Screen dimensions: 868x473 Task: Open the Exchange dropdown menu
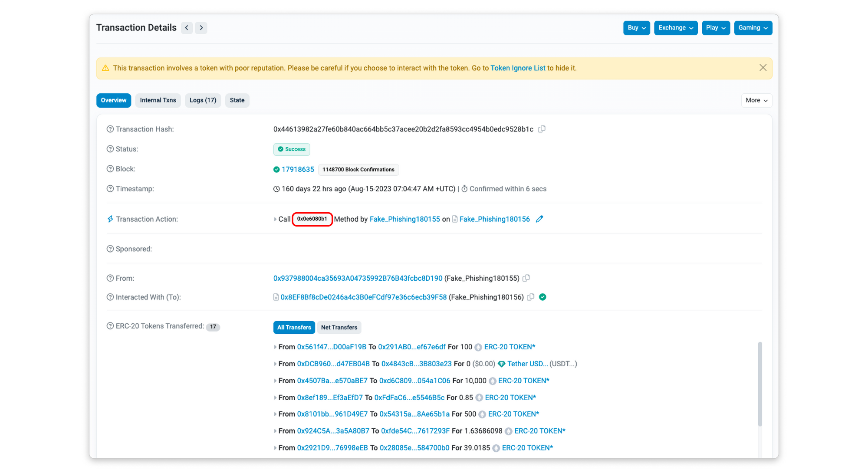click(675, 28)
